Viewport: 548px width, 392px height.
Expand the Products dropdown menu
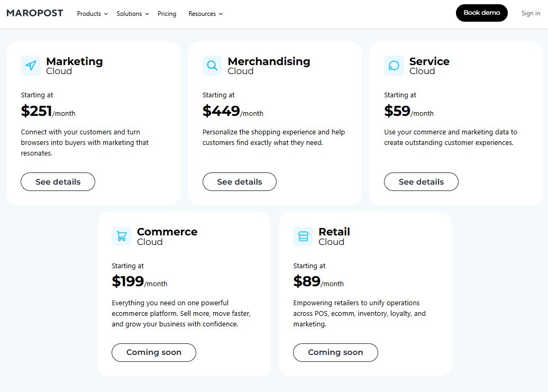(92, 14)
